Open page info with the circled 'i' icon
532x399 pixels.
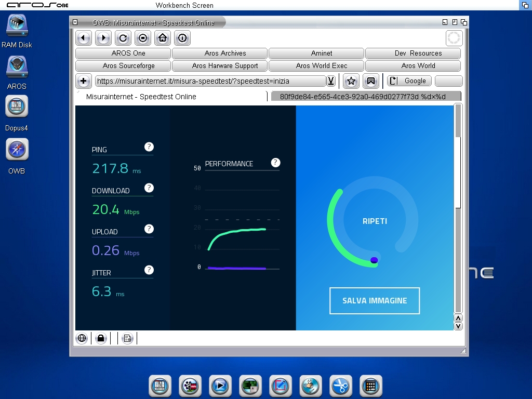[x=182, y=38]
